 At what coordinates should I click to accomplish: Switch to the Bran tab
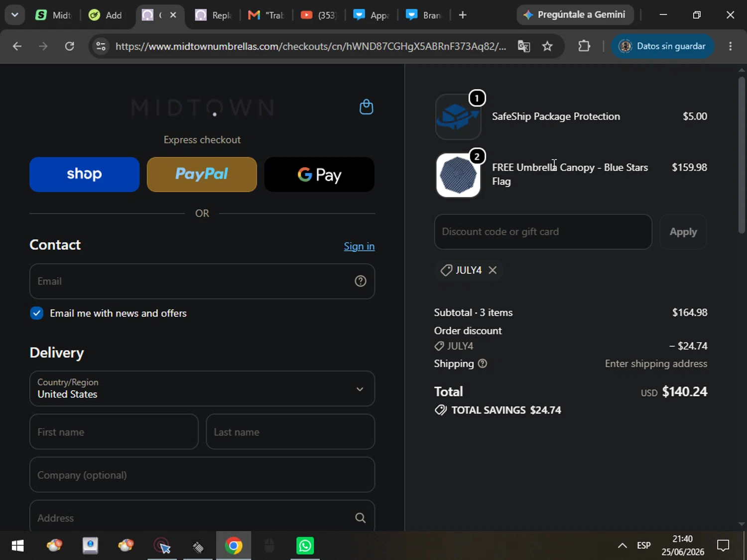(x=424, y=15)
